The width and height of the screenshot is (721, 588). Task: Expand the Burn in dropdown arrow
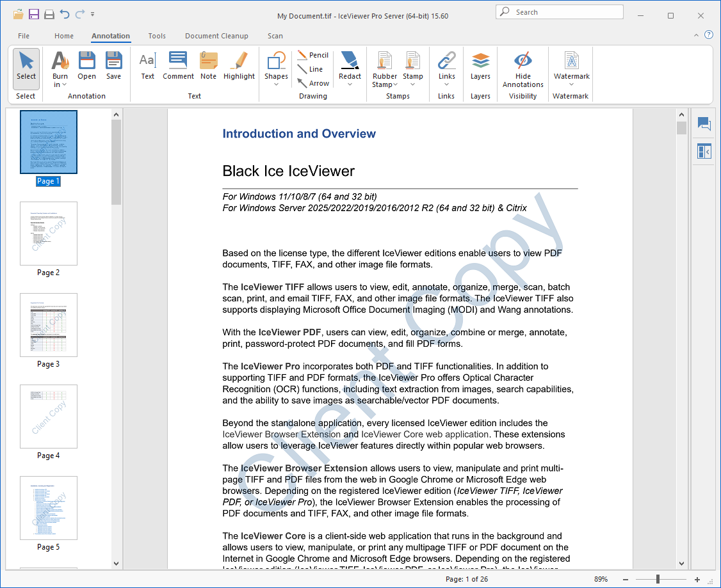pos(65,84)
